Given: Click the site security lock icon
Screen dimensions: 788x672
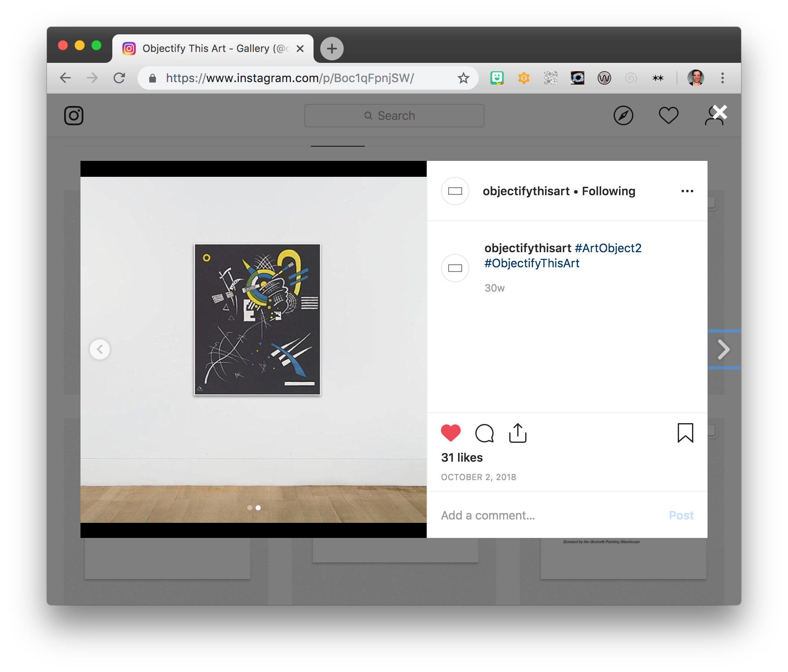Looking at the screenshot, I should [x=153, y=78].
